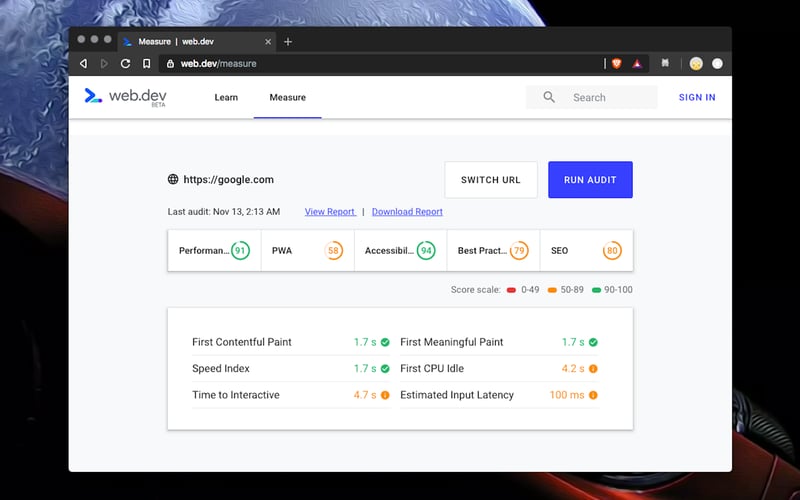Click the search magnifier icon
Screen dimensions: 800x500
click(549, 97)
